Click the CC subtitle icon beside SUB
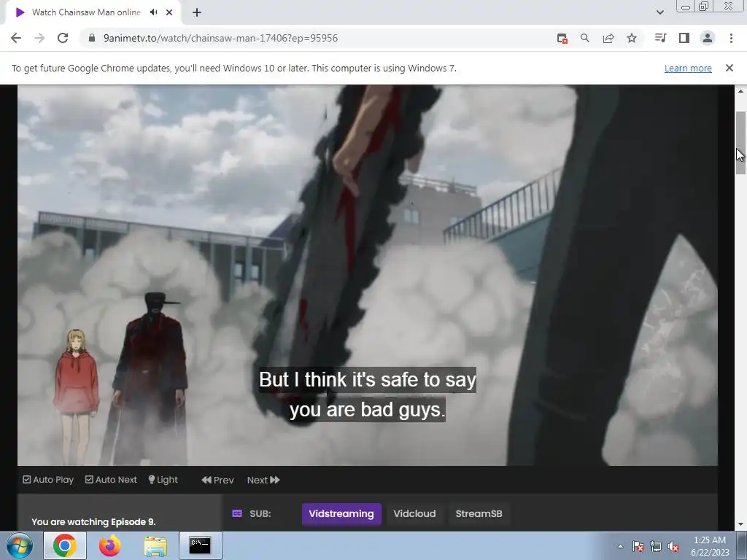This screenshot has width=747, height=560. coord(237,513)
